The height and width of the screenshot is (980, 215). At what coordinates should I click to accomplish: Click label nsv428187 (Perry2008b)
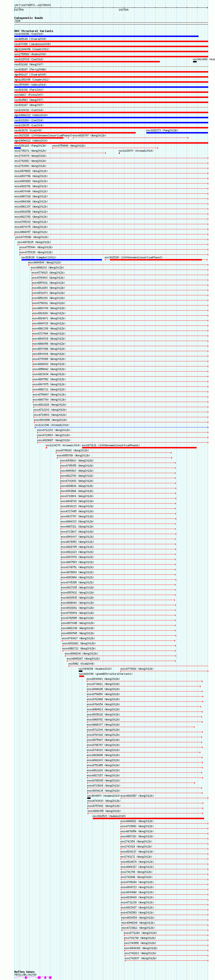30,69
